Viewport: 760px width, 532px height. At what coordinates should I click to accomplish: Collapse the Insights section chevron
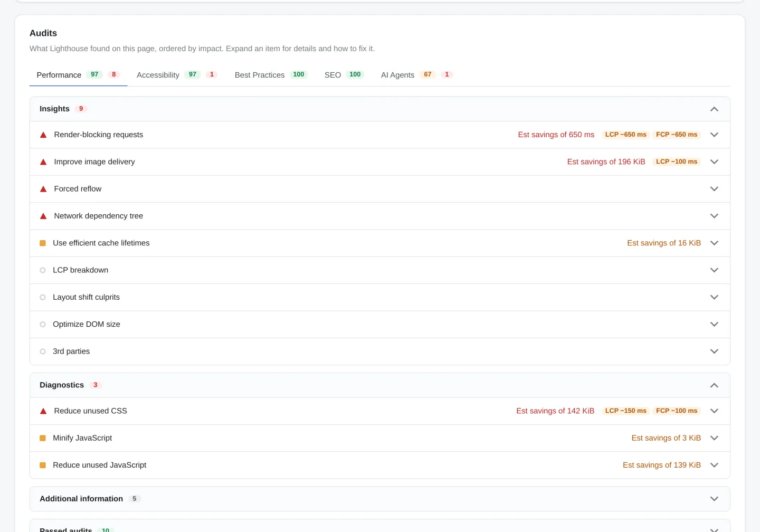coord(714,109)
